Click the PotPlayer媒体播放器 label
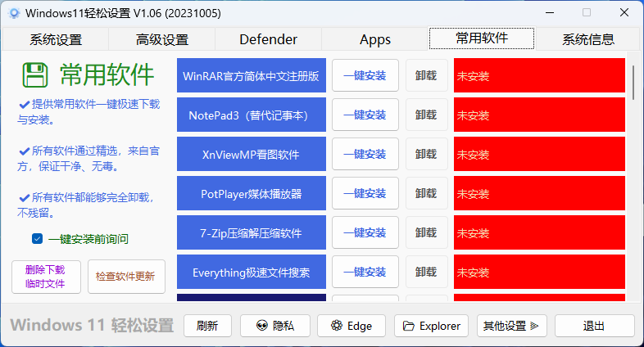644x347 pixels. (x=252, y=194)
